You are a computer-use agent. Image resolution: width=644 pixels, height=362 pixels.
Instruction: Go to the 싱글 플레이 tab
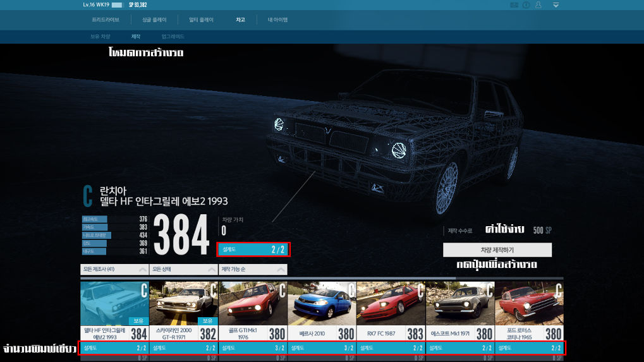coord(155,20)
